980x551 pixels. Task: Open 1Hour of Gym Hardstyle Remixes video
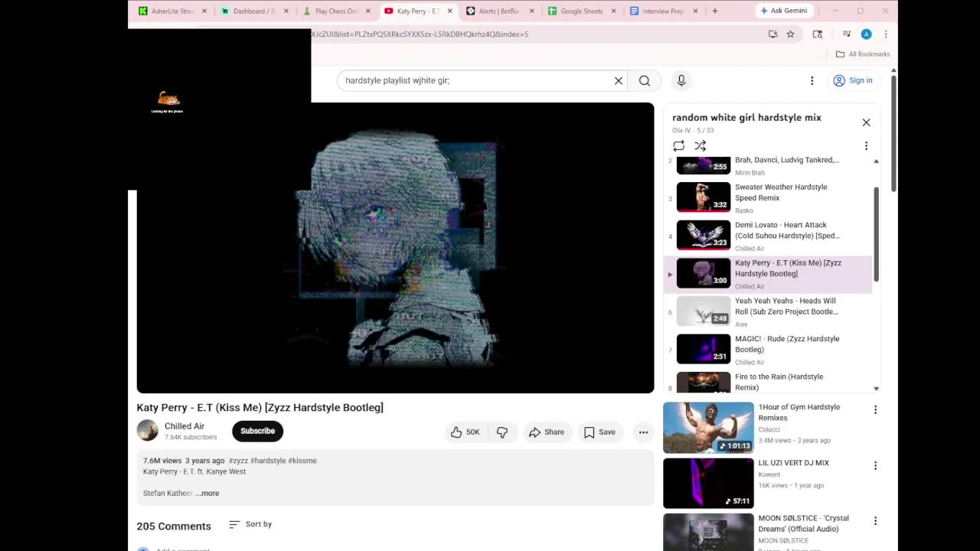799,412
